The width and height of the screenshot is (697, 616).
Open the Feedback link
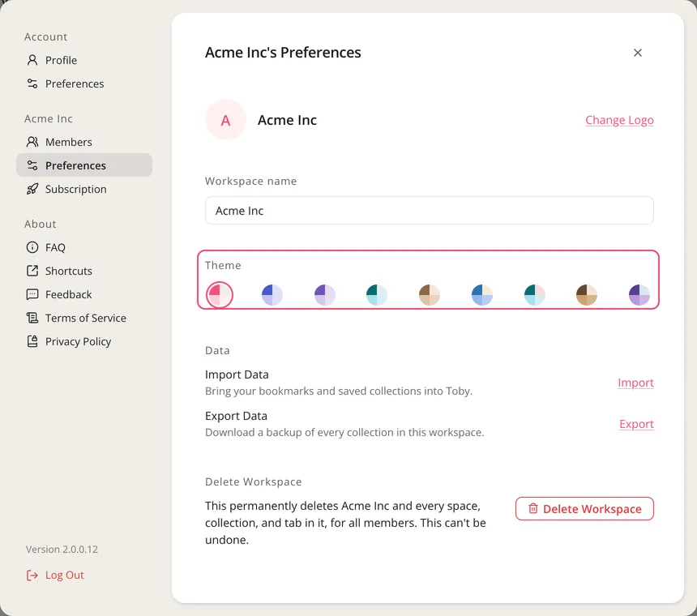[68, 294]
